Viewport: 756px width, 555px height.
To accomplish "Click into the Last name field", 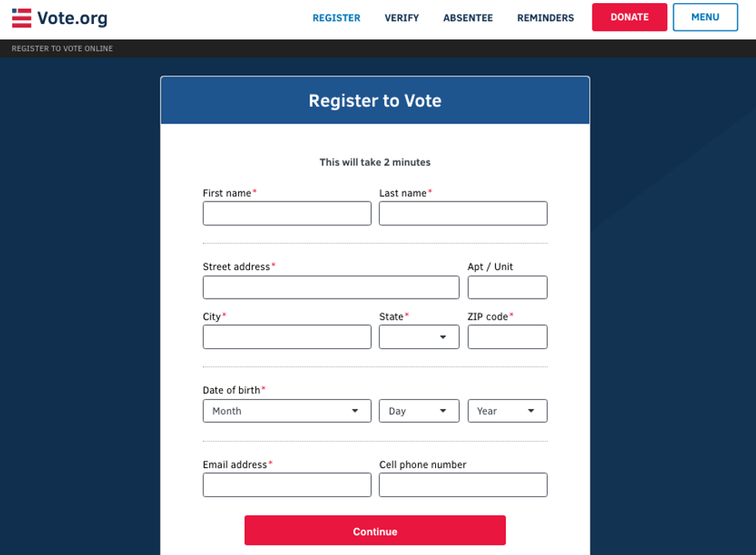I will 463,213.
